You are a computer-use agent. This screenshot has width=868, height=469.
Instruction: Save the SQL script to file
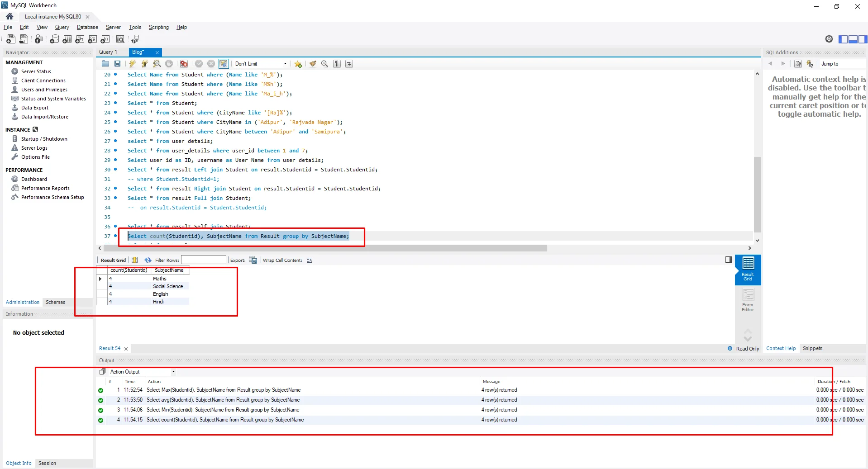pyautogui.click(x=117, y=64)
